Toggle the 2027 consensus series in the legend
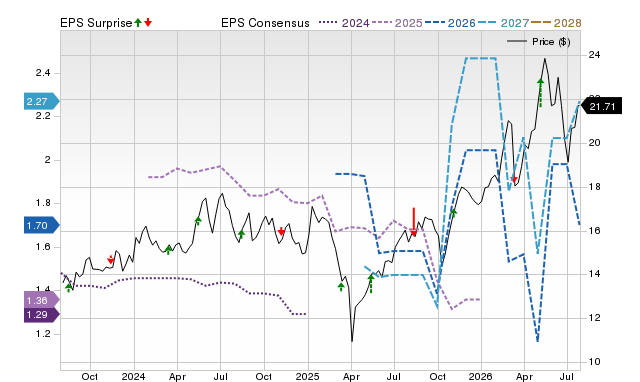Screen dimensions: 640x382 click(x=503, y=23)
